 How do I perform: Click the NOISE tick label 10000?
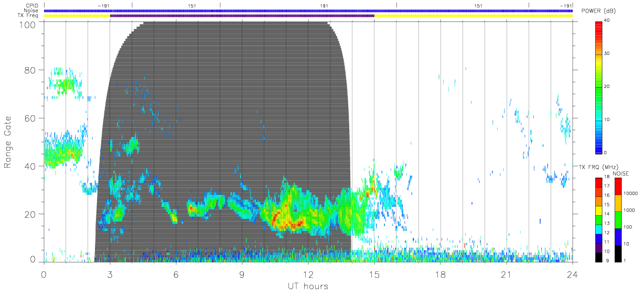coord(630,193)
